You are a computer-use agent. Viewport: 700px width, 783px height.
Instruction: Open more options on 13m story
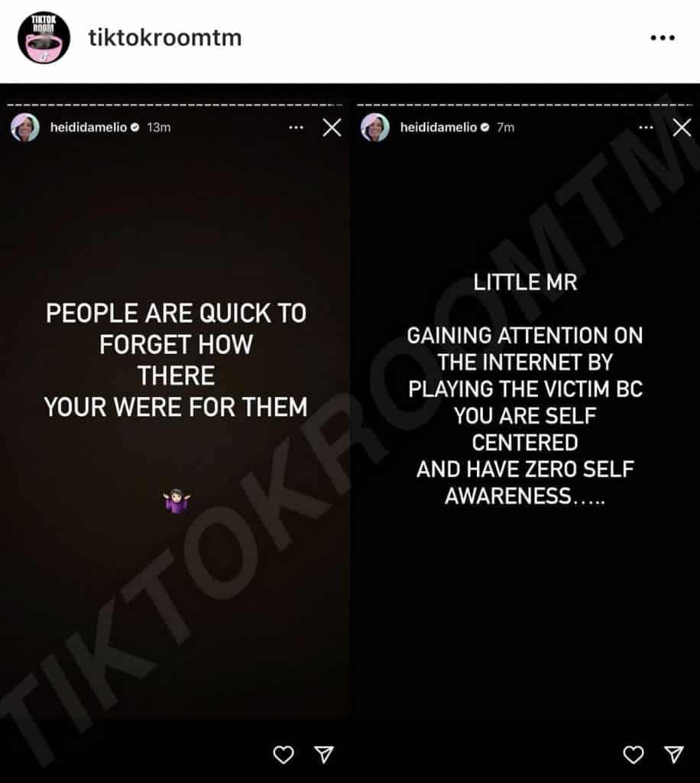[x=297, y=128]
